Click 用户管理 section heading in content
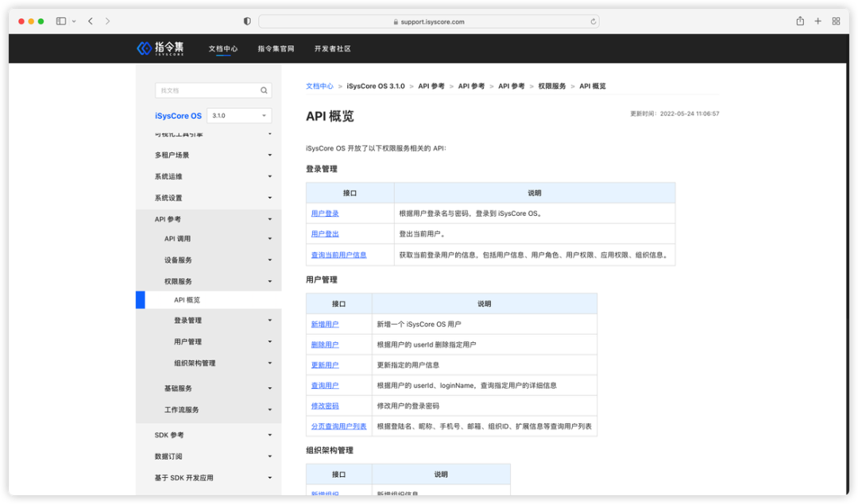858x504 pixels. [322, 280]
